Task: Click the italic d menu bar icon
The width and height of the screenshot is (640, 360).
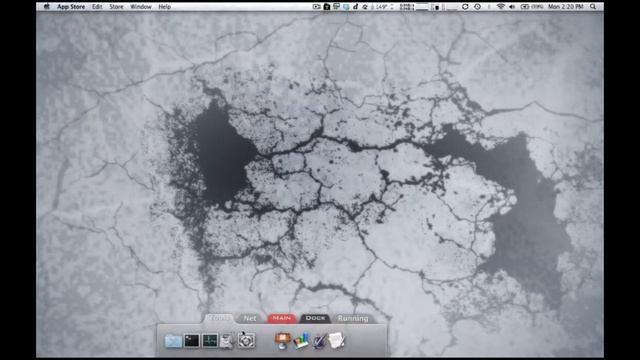Action: 356,7
